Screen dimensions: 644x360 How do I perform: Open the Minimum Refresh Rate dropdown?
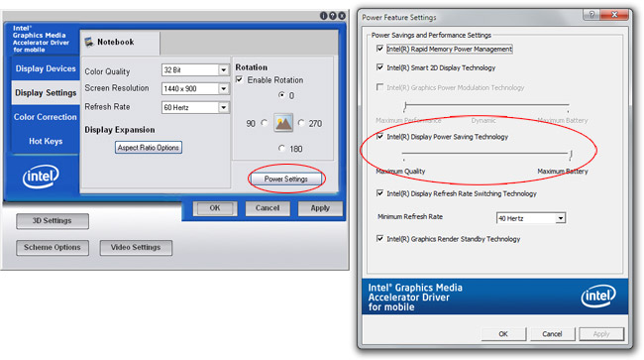tap(531, 218)
